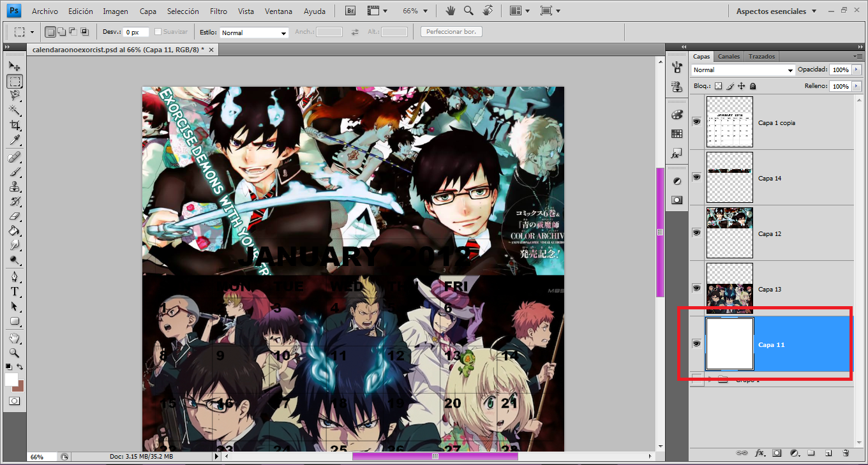Viewport: 868px width, 465px height.
Task: Launch Adobe Bridge with the Br icon
Action: pos(350,11)
